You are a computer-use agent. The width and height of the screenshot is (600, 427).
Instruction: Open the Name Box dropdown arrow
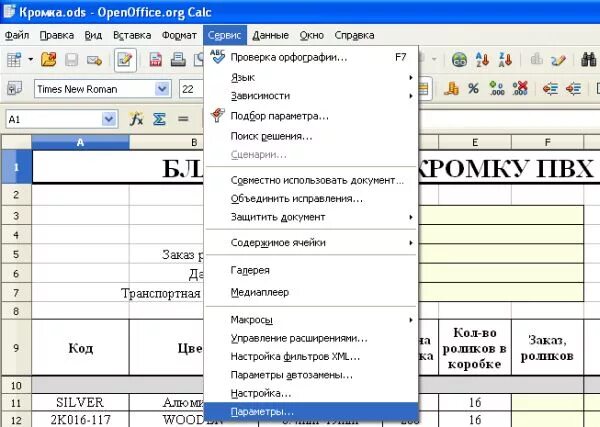pos(109,119)
